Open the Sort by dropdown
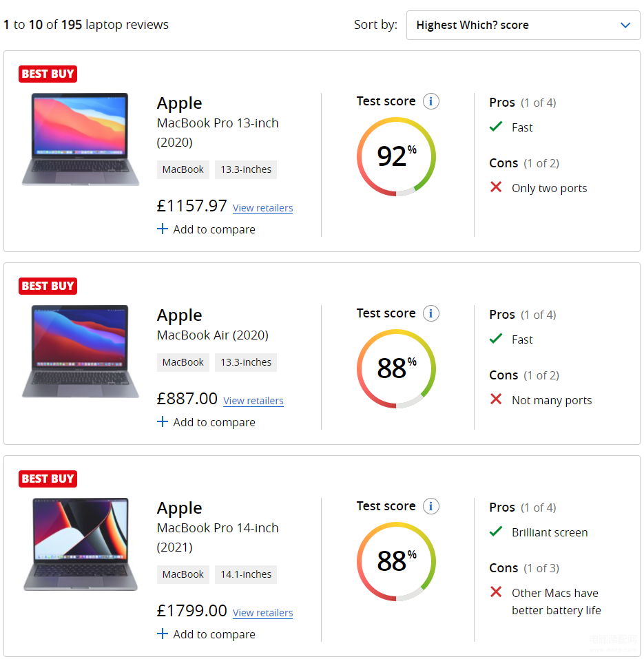The image size is (644, 659). [523, 25]
